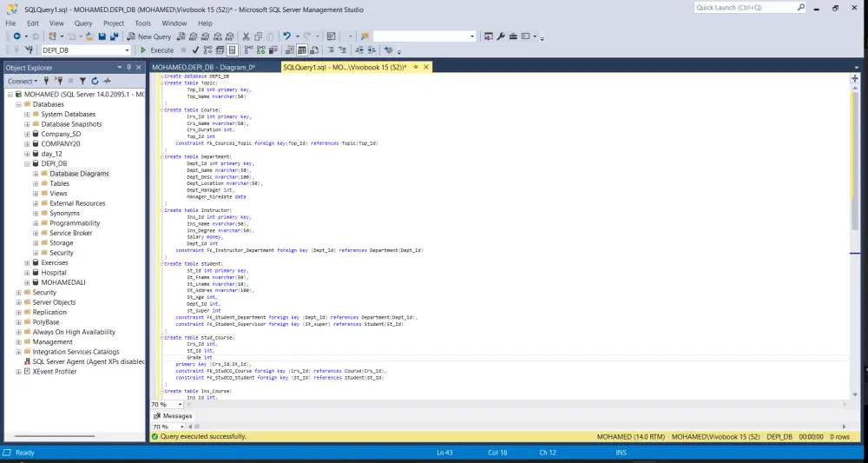Expand the Tables folder node

pos(36,183)
